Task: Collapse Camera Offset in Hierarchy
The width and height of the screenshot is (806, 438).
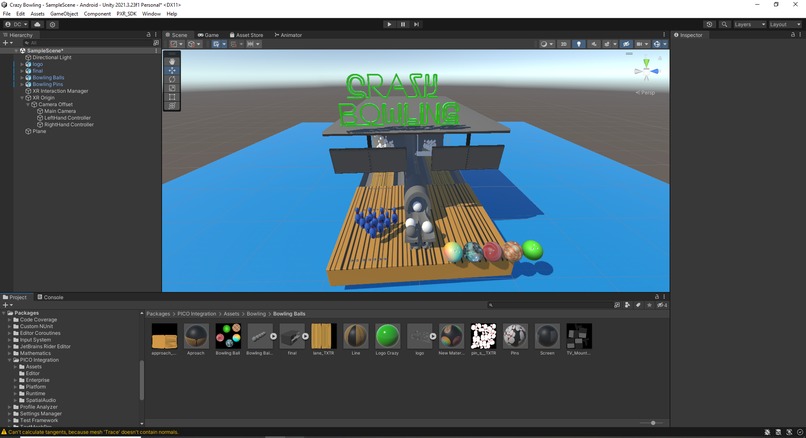Action: pos(28,104)
